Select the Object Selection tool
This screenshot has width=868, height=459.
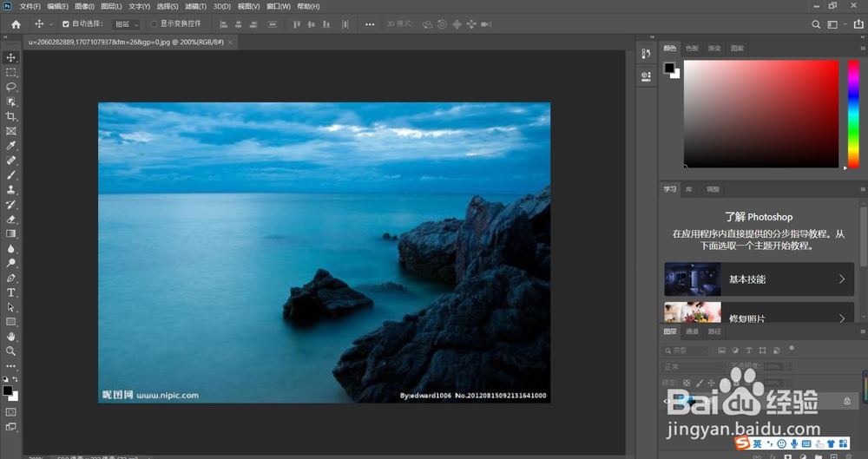click(11, 102)
